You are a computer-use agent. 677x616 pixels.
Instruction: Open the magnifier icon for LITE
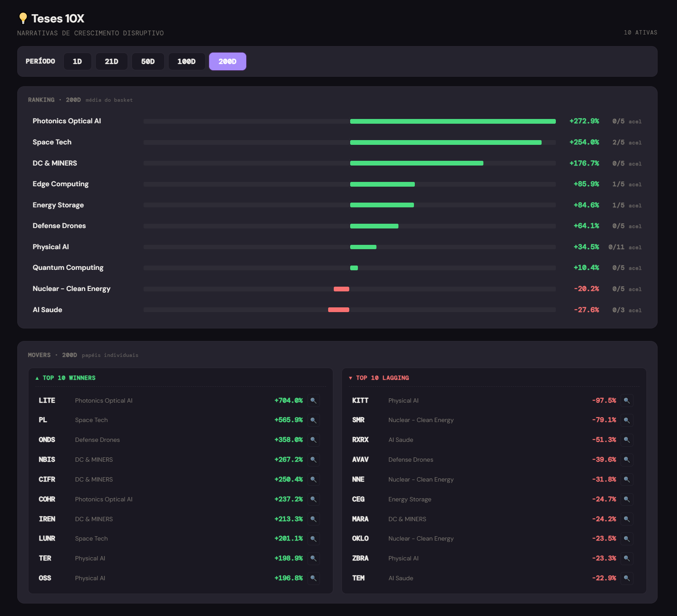click(313, 400)
